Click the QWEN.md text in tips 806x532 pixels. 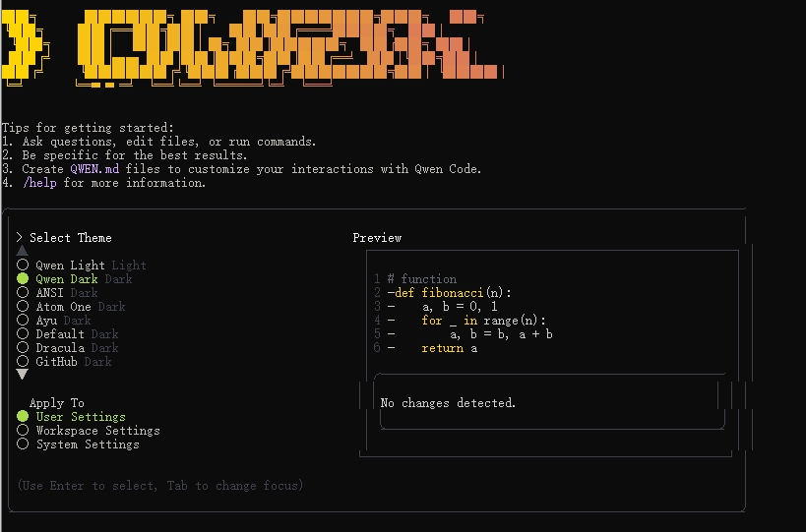[94, 169]
